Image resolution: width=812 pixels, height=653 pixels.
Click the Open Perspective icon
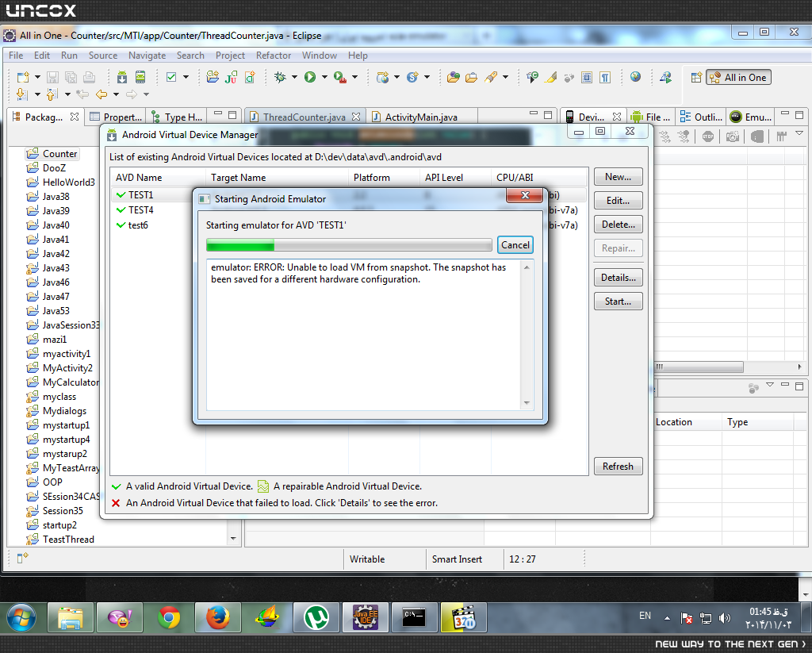(696, 77)
